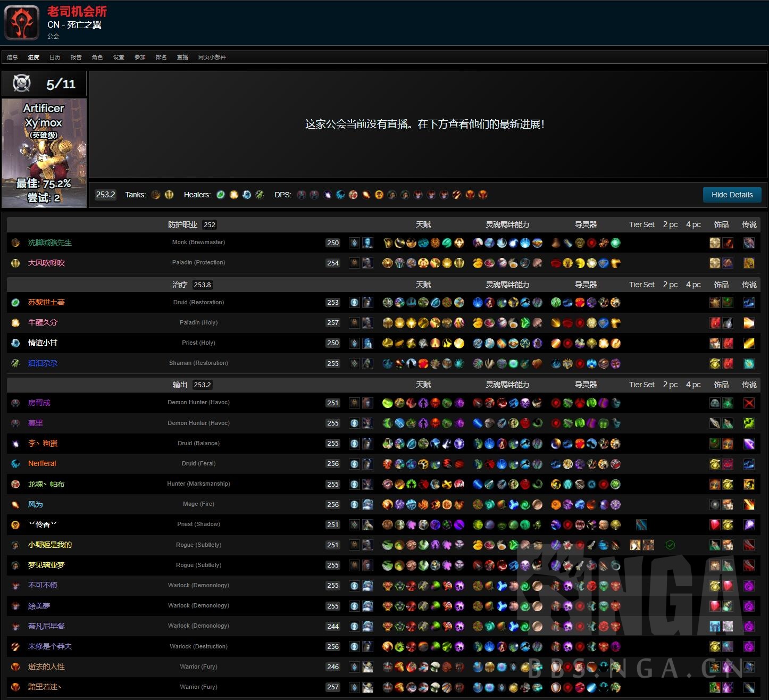
Task: Click the Brewmaster icon next to Tanks label
Action: (x=156, y=195)
